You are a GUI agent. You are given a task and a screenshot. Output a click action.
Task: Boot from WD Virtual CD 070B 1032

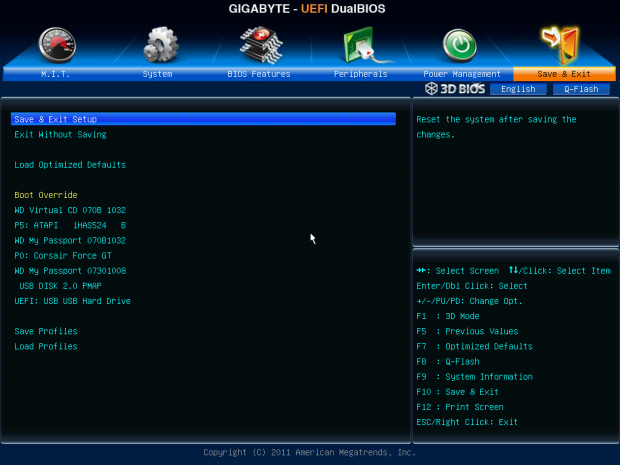tap(70, 210)
